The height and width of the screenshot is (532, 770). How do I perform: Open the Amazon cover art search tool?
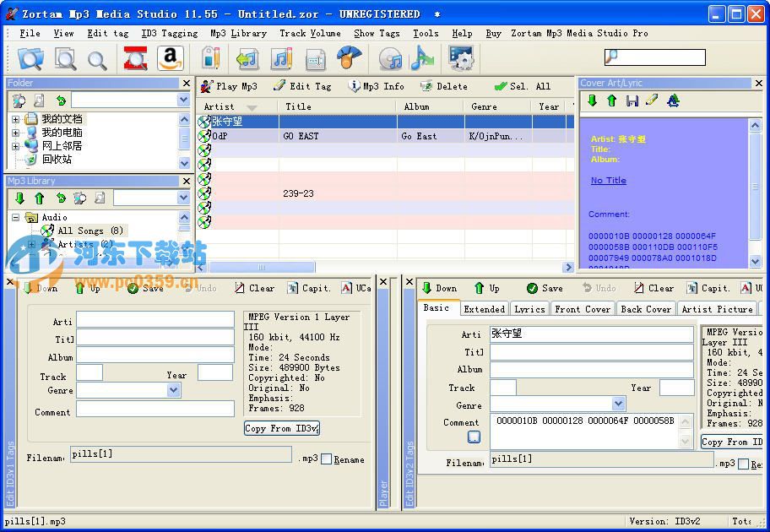point(171,58)
